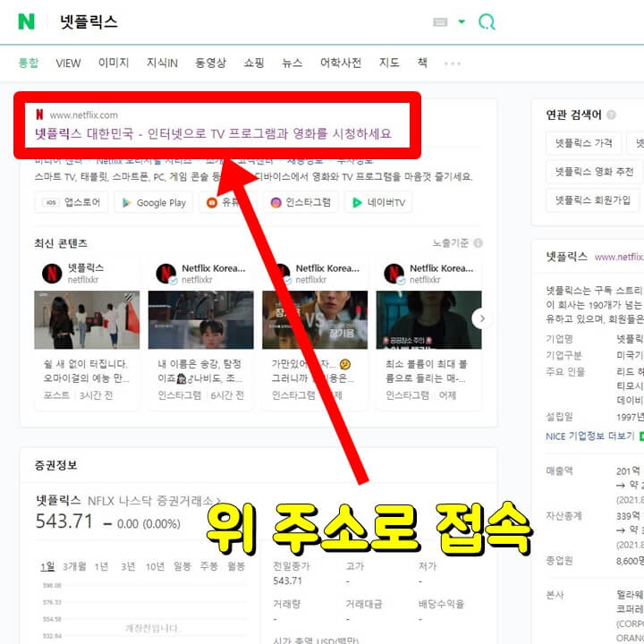
Task: Click the 연관 검색어 help icon
Action: coord(611,115)
